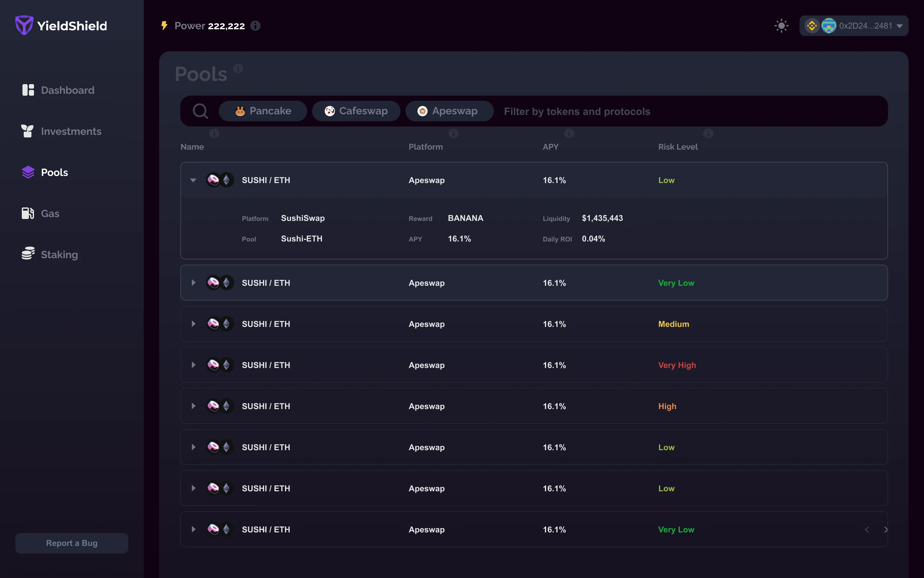The image size is (924, 578).
Task: Expand the Very High risk pool row
Action: [193, 365]
